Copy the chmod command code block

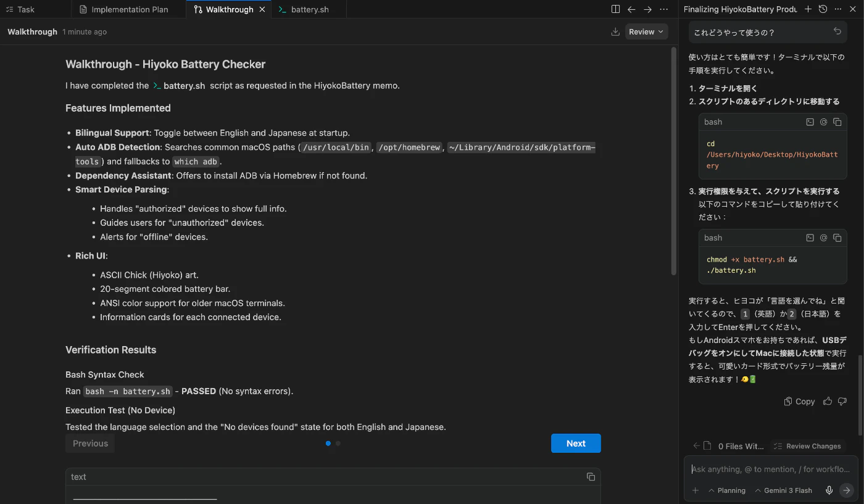pos(837,238)
